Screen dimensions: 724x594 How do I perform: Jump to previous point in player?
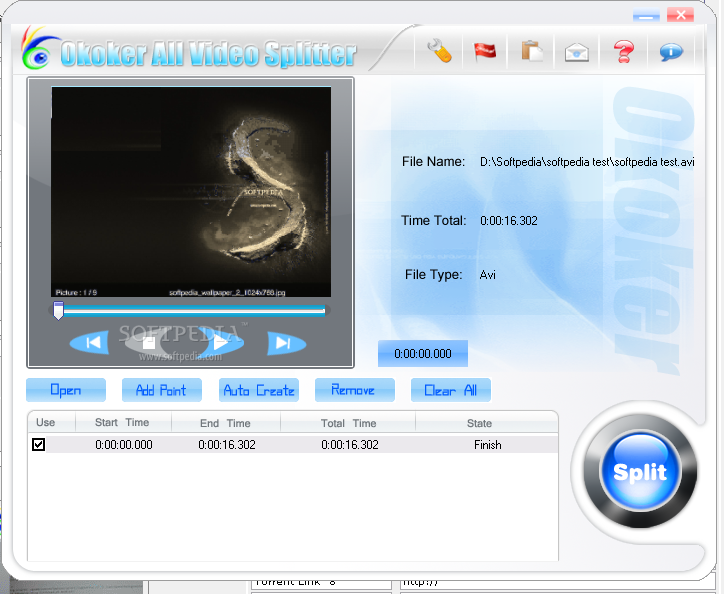click(90, 343)
